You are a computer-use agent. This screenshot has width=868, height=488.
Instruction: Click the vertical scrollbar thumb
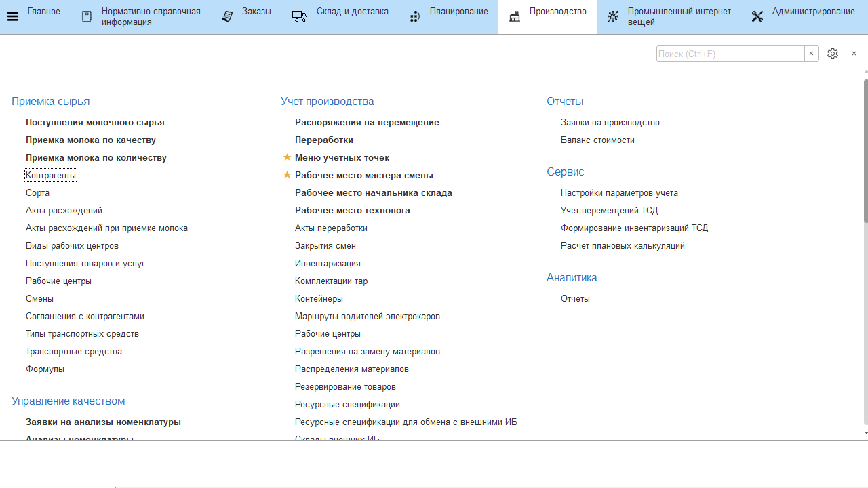tap(865, 149)
